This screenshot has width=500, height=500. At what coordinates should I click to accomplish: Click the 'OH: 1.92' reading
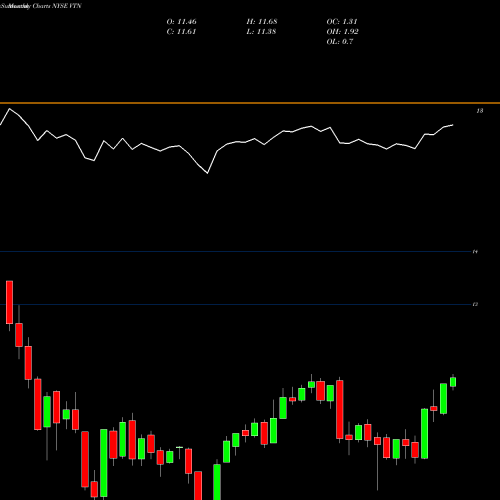(343, 32)
